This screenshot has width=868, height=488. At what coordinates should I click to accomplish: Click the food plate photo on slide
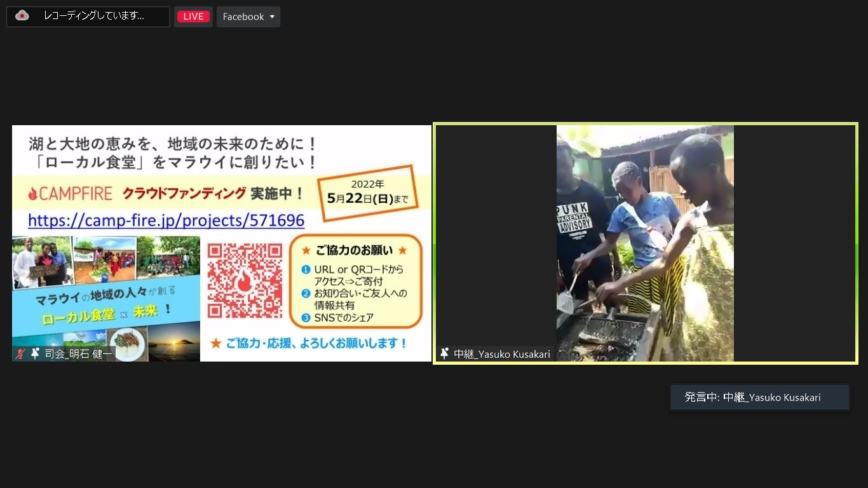tap(128, 344)
